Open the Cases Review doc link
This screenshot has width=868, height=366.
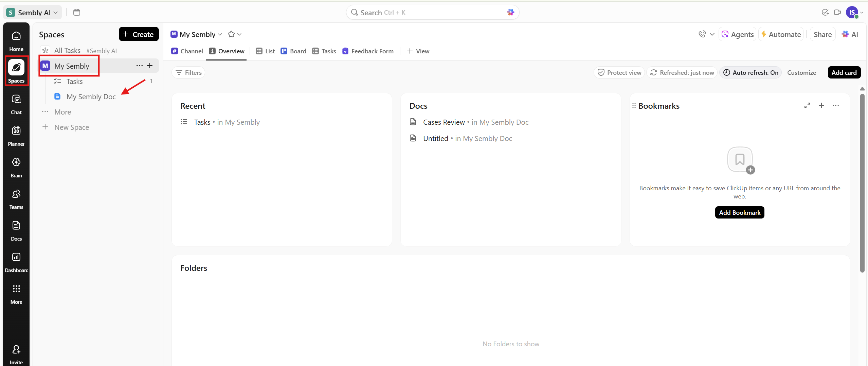(444, 122)
